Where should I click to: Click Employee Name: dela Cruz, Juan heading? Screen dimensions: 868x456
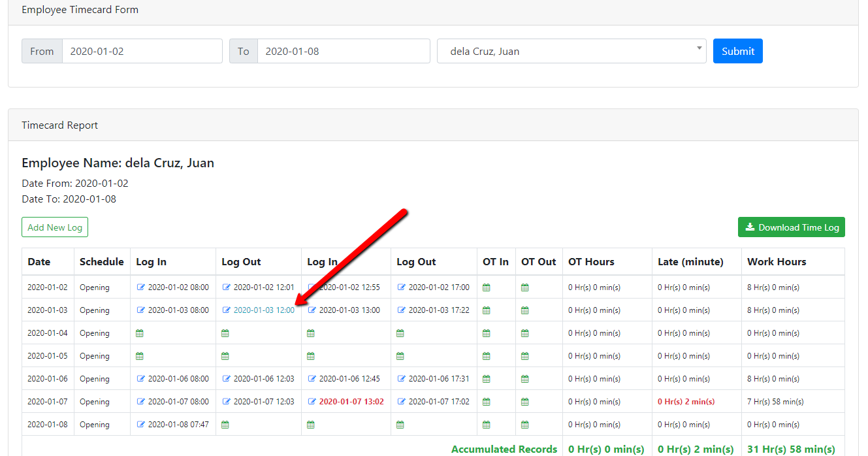click(x=118, y=163)
